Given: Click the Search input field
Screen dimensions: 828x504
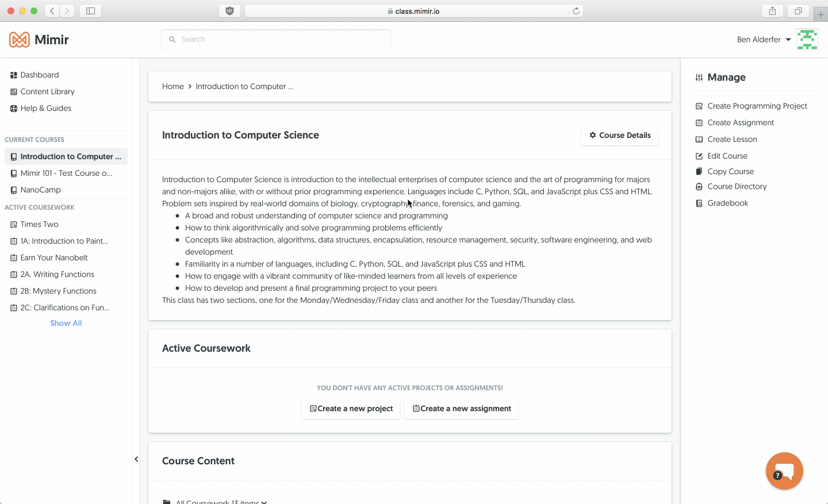Looking at the screenshot, I should [x=276, y=40].
